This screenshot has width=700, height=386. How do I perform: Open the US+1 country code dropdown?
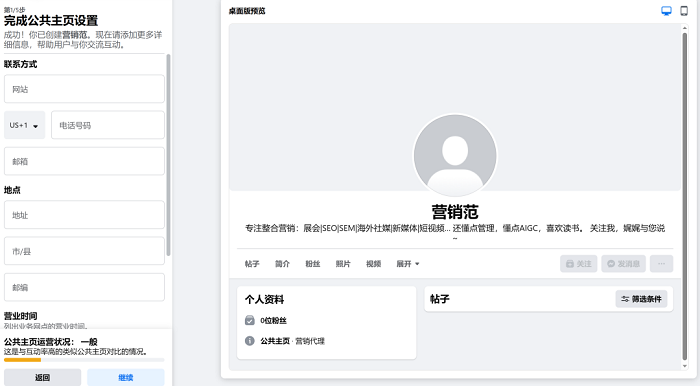click(x=25, y=125)
